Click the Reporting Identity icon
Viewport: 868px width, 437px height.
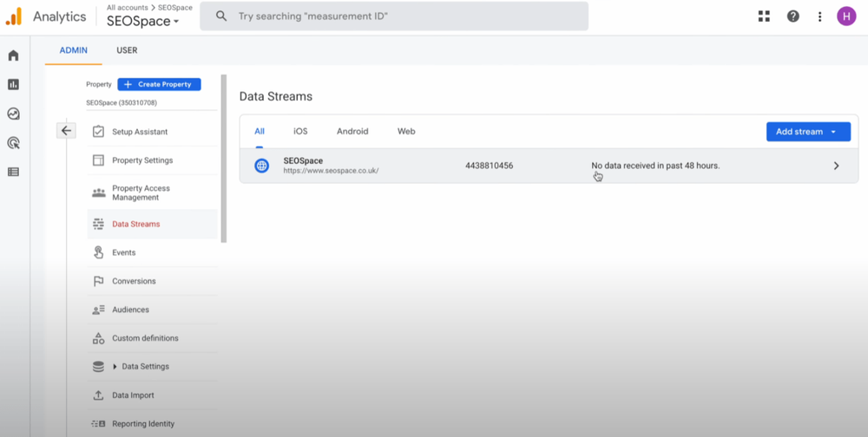[x=98, y=424]
